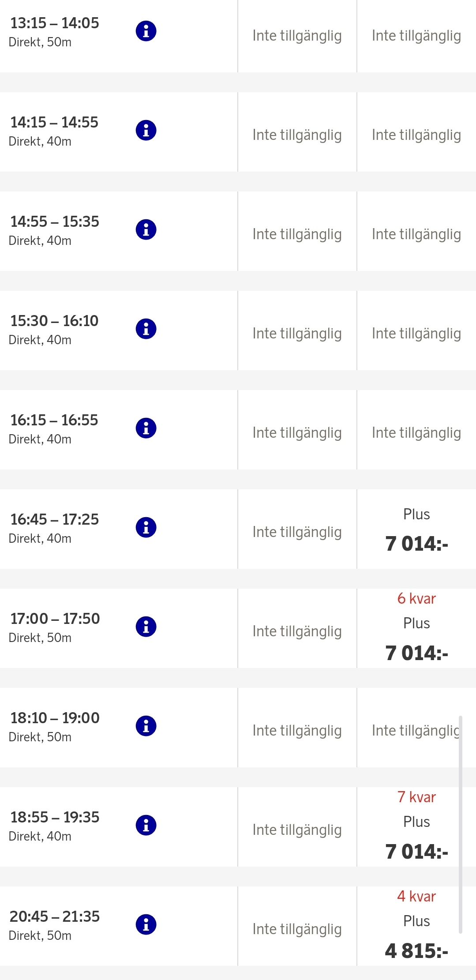The width and height of the screenshot is (476, 980).
Task: Show details icon for 14:15 – 14:55 flight
Action: point(146,130)
